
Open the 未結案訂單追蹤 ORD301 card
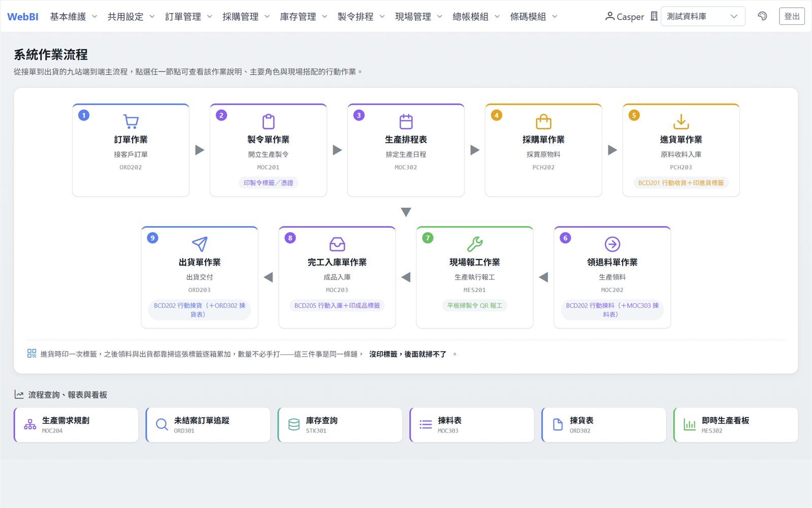point(208,425)
